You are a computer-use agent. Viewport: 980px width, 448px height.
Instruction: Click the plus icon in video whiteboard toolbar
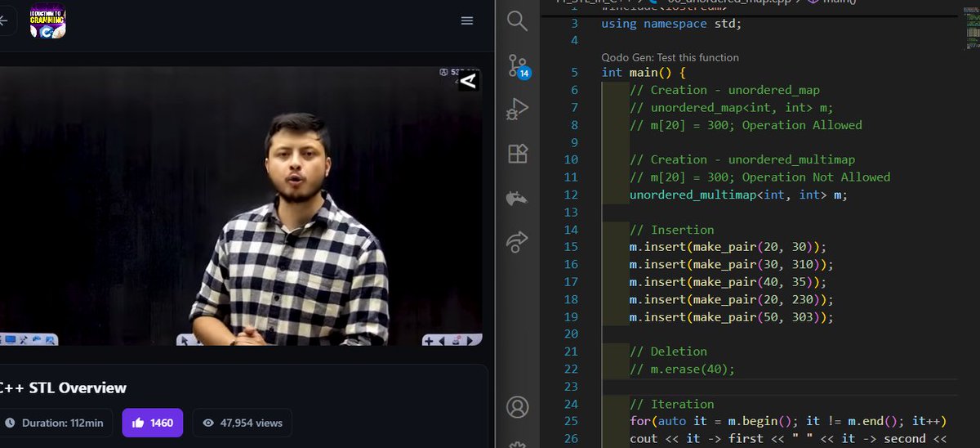click(429, 340)
